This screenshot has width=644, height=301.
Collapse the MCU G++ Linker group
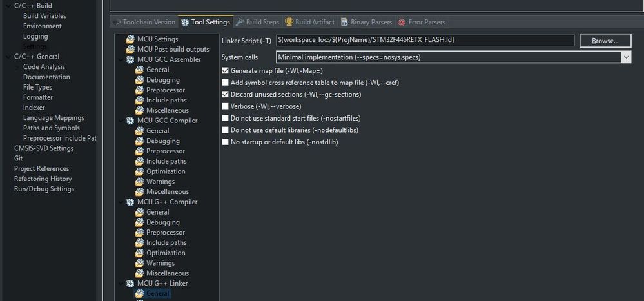[121, 284]
